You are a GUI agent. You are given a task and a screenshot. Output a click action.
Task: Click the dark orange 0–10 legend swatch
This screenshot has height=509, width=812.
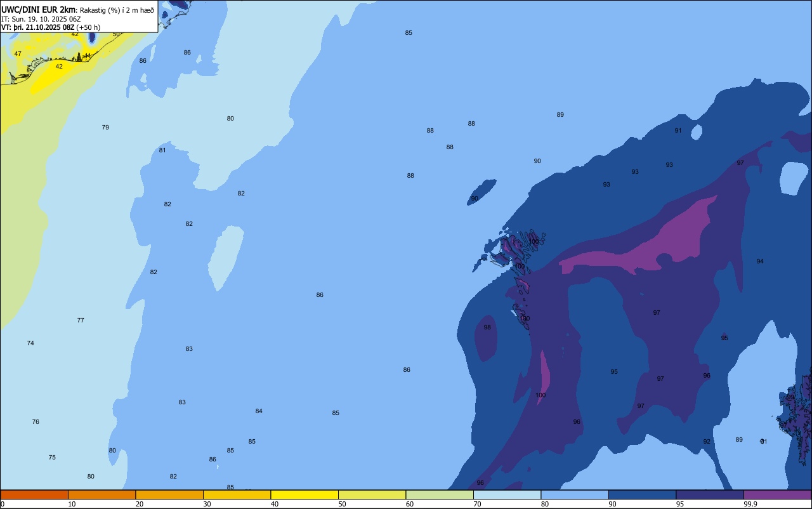[34, 494]
